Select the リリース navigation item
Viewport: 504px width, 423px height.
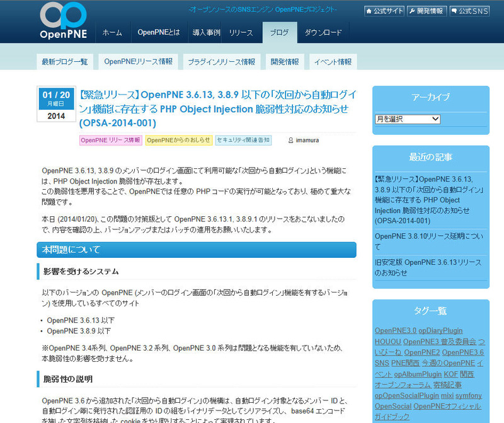(241, 32)
